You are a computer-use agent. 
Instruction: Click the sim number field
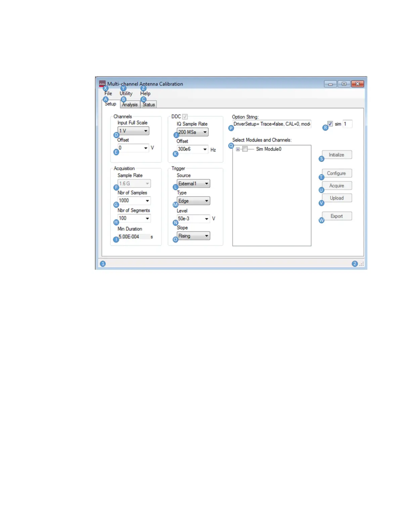click(347, 124)
